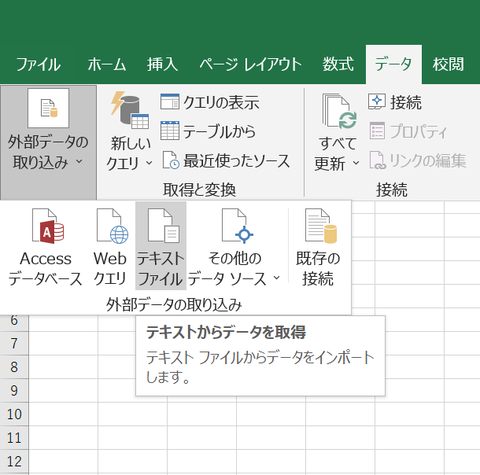This screenshot has height=475, width=480.
Task: Open 最近使ったソース
Action: (226, 161)
